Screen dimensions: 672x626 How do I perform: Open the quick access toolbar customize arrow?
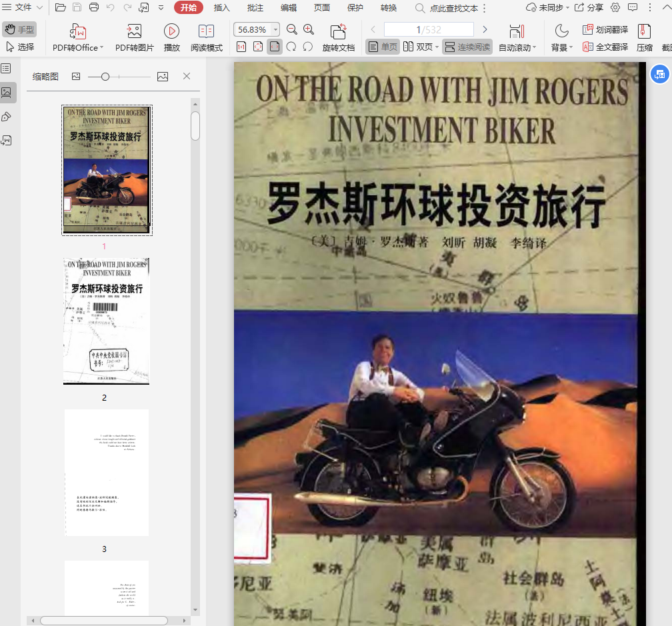click(x=161, y=7)
